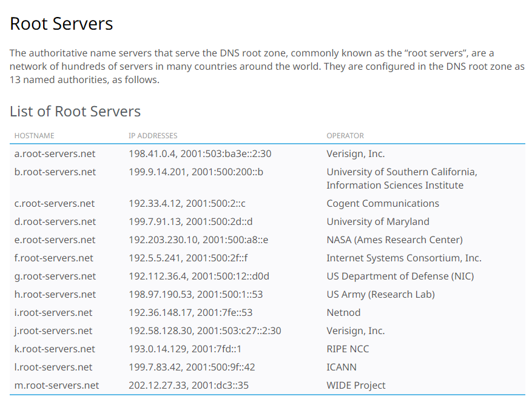Screen dimensions: 532x402
Task: Click the c.root-servers.net hostname cell
Action: (x=55, y=204)
